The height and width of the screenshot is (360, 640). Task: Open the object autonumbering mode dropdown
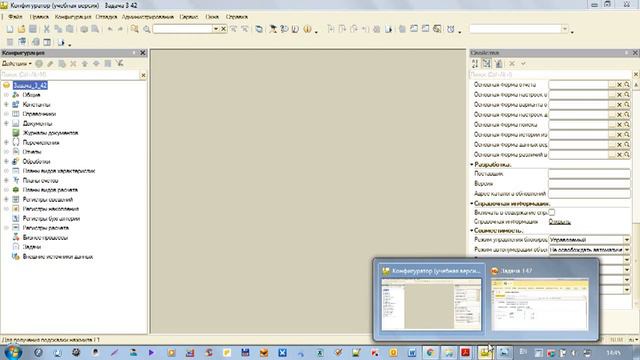point(627,249)
